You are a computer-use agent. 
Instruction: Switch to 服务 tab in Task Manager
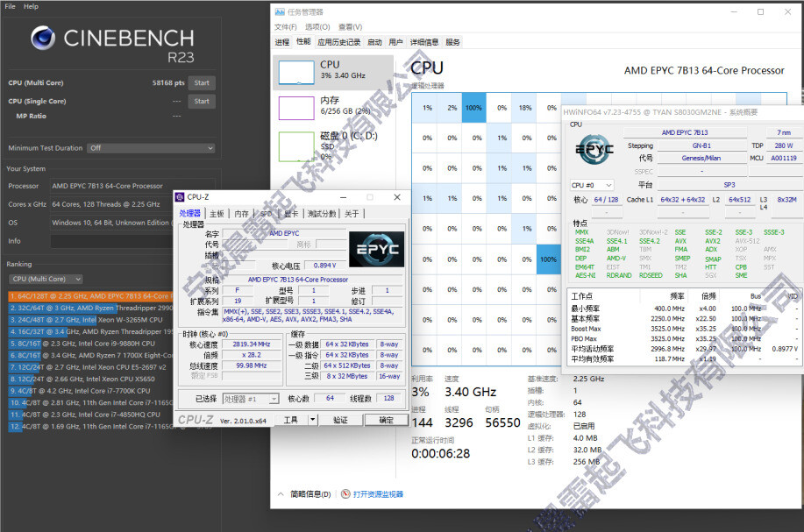[x=452, y=42]
